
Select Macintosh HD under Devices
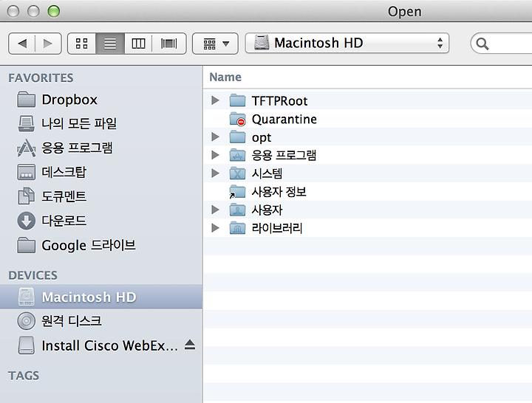101,297
